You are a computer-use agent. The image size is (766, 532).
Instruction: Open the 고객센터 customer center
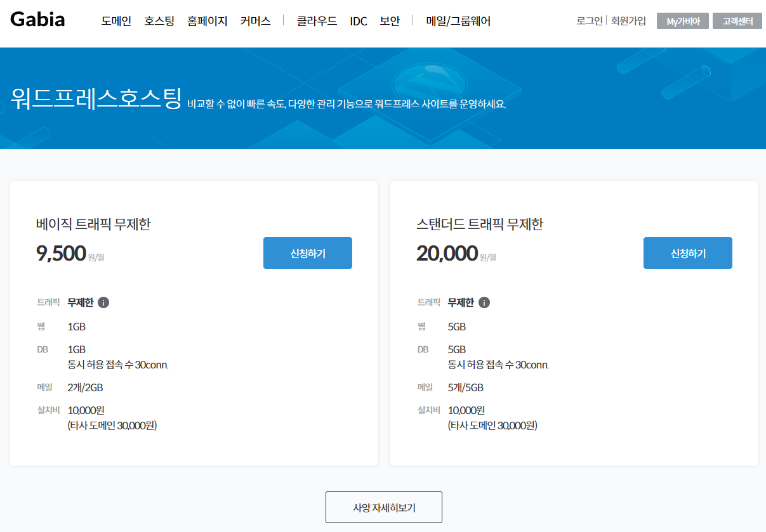tap(737, 20)
